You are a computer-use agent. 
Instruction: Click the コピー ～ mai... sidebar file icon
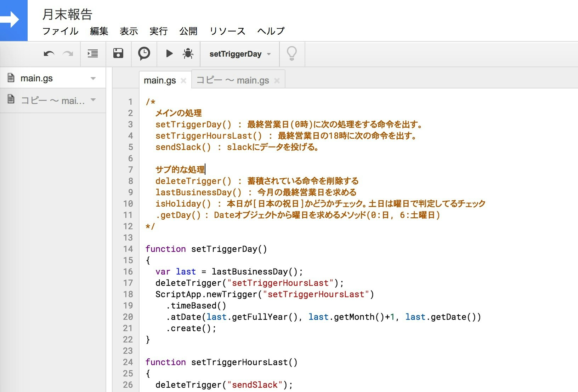coord(11,99)
